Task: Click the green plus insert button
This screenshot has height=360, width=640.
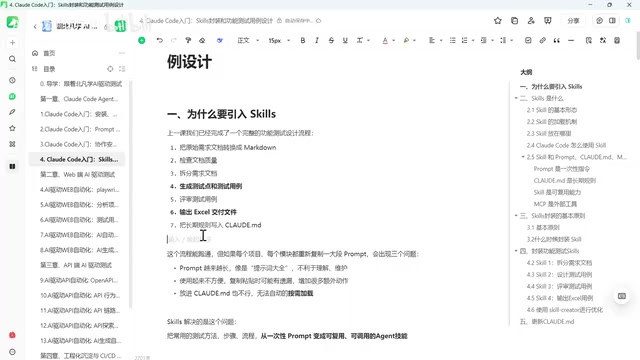Action: click(142, 40)
